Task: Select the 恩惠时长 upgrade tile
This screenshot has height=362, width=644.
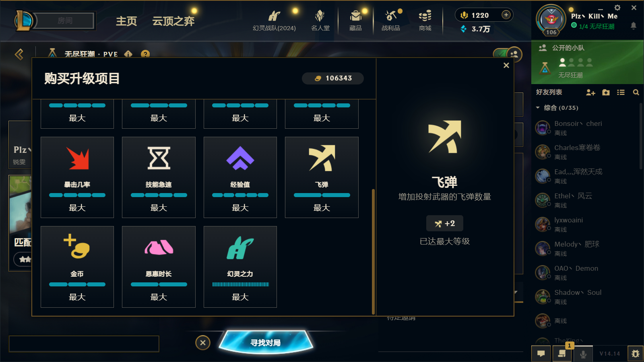Action: click(159, 267)
